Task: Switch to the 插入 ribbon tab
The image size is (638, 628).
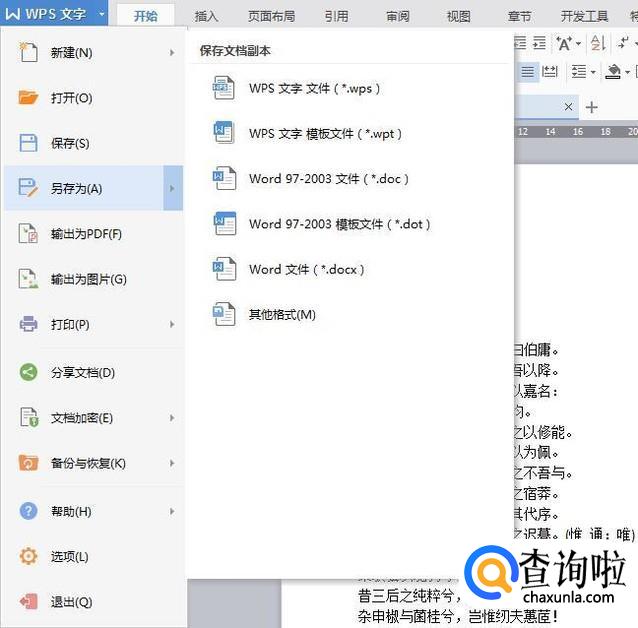Action: (206, 16)
